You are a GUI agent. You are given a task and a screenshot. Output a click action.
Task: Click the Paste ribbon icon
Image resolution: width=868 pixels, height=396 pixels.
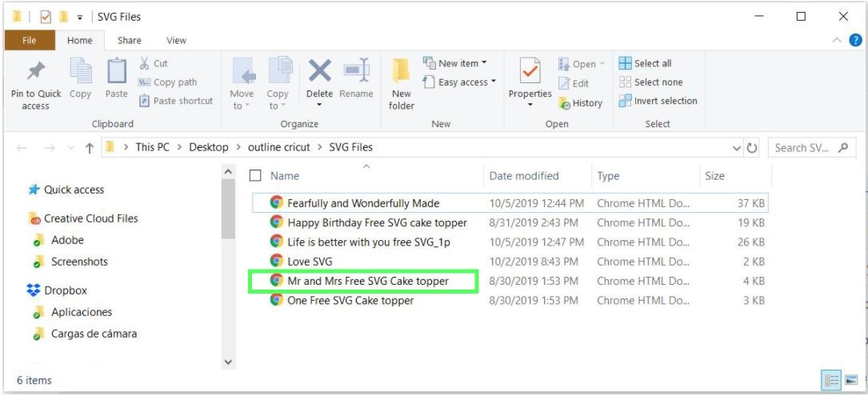(x=116, y=71)
